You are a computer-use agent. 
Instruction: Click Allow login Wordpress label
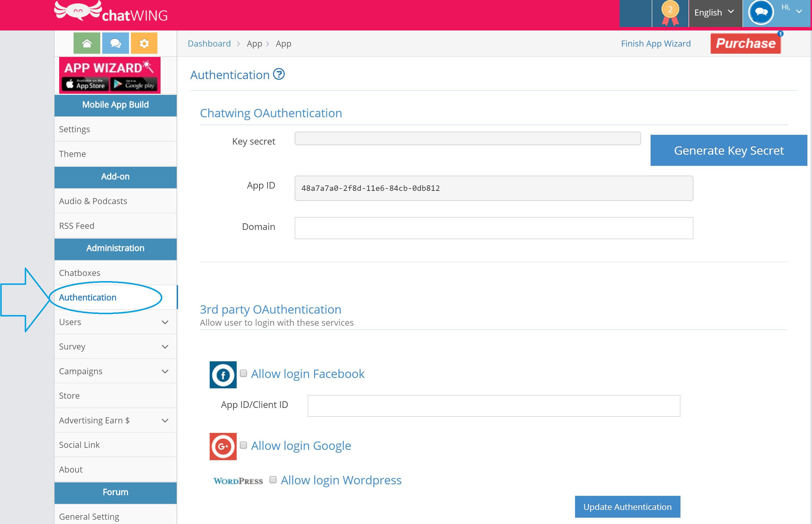pyautogui.click(x=341, y=480)
